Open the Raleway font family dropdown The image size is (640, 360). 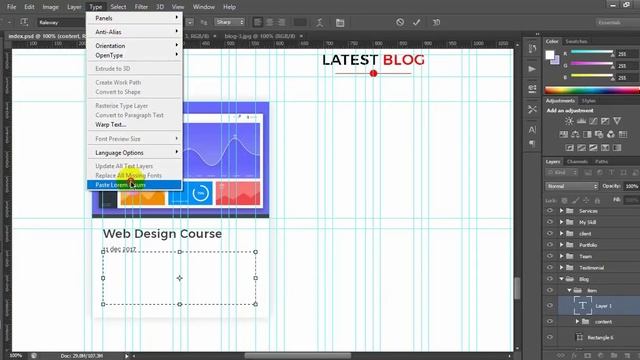tap(61, 22)
